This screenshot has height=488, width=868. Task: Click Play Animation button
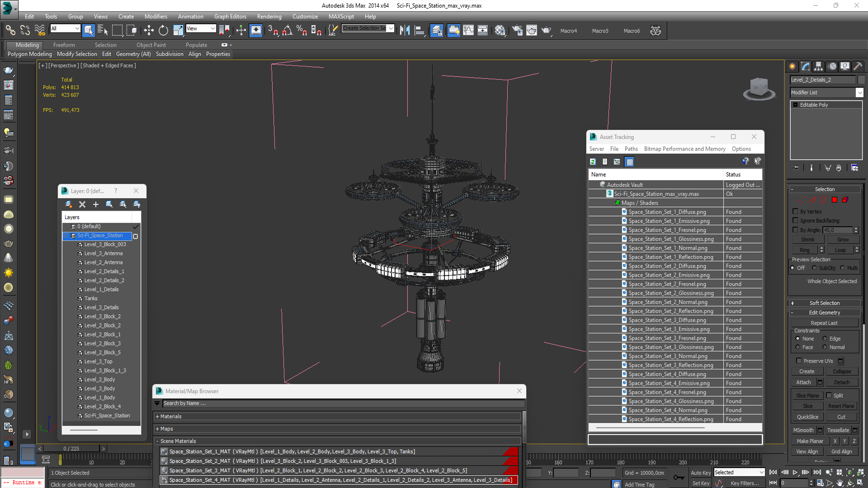[795, 472]
